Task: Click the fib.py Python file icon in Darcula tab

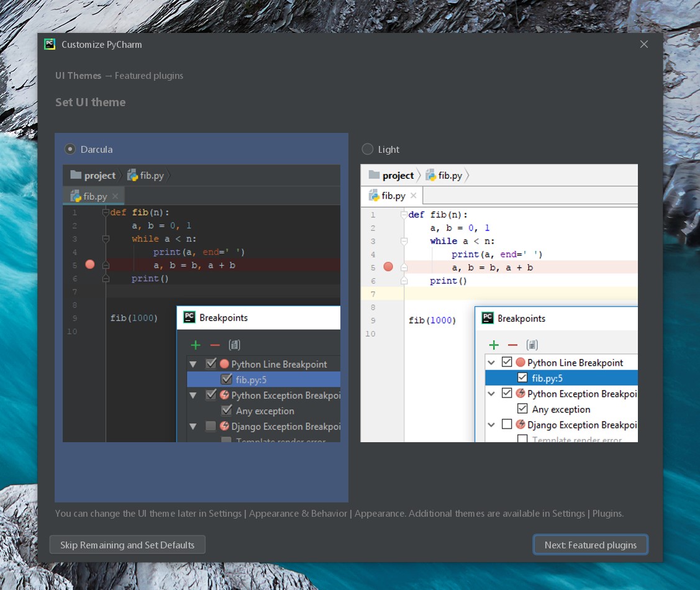Action: tap(75, 195)
